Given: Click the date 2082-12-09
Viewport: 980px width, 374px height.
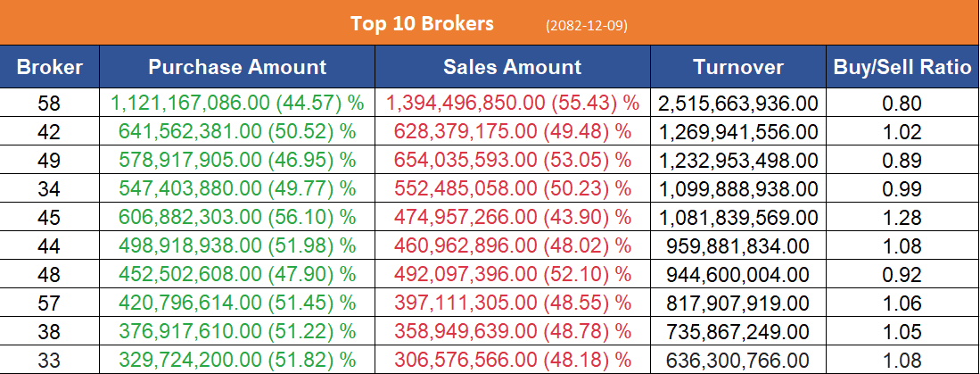Looking at the screenshot, I should click(586, 25).
